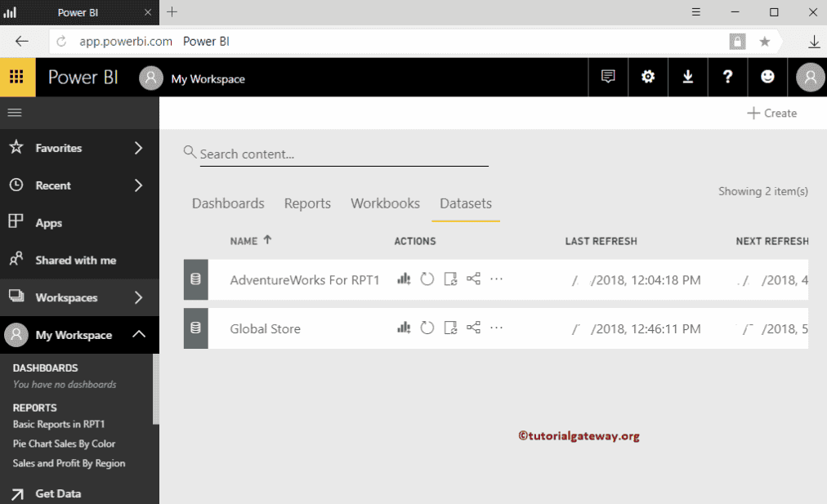Bookmark page with the star icon
827x504 pixels.
(x=765, y=41)
